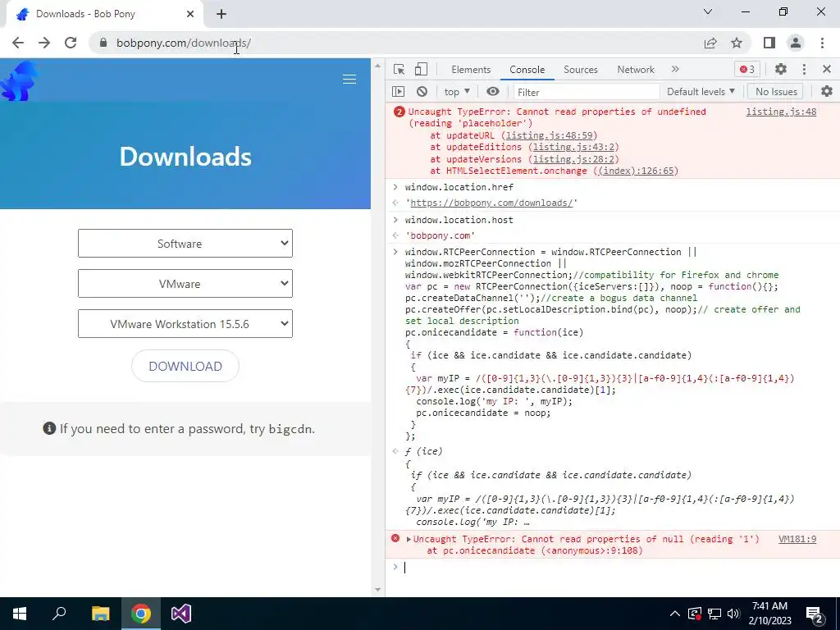Viewport: 840px width, 630px height.
Task: Open DevTools settings gear
Action: (781, 69)
